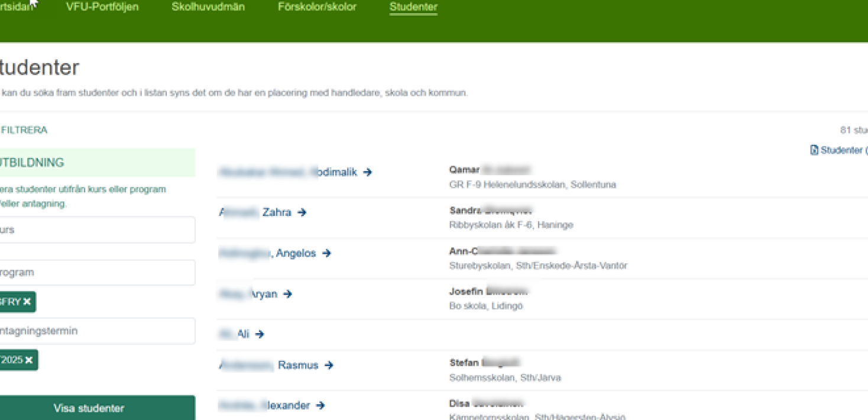Remove the 2025 admission term filter tag

[x=29, y=360]
